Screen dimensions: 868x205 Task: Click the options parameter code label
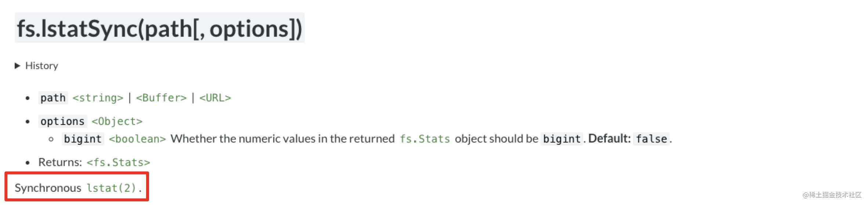click(62, 121)
